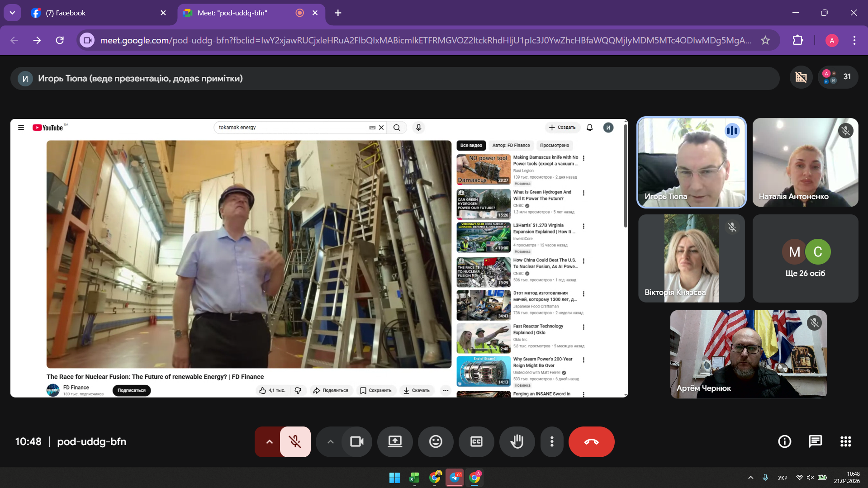Click the Сохранить save button

pos(376,390)
